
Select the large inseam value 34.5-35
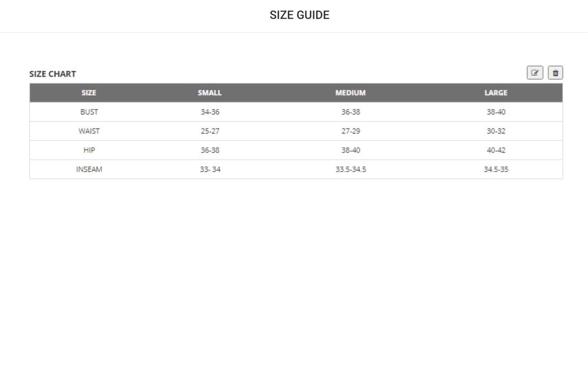point(496,170)
